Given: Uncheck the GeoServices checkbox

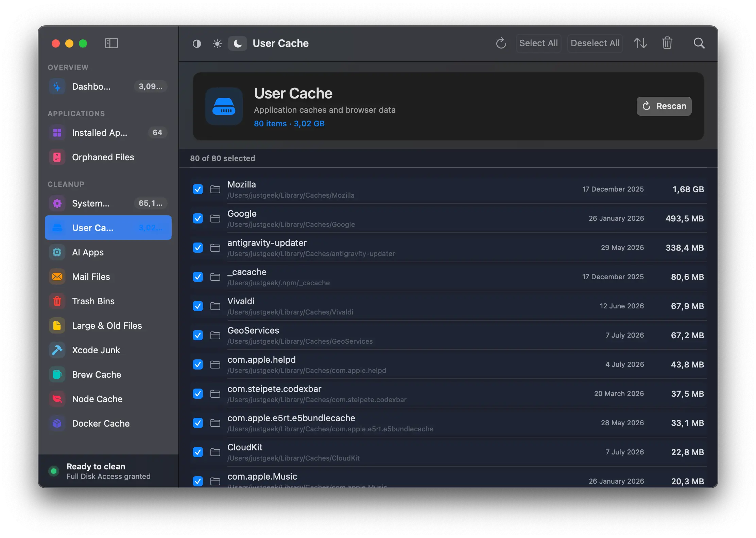Looking at the screenshot, I should point(198,335).
